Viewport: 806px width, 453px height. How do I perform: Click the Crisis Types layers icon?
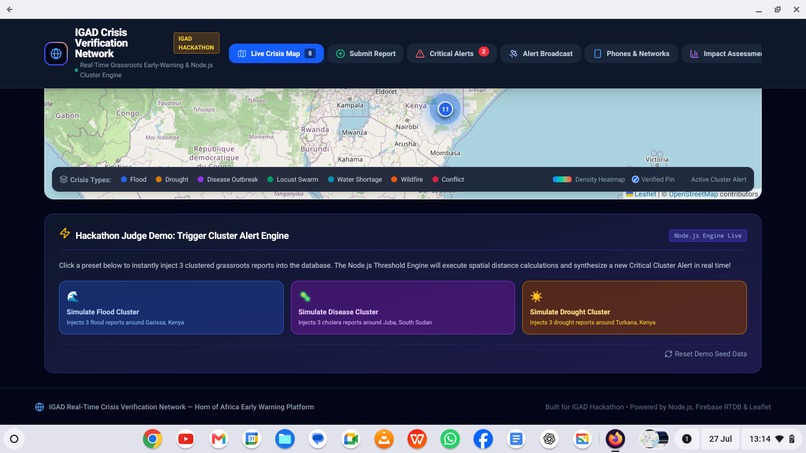pyautogui.click(x=64, y=179)
